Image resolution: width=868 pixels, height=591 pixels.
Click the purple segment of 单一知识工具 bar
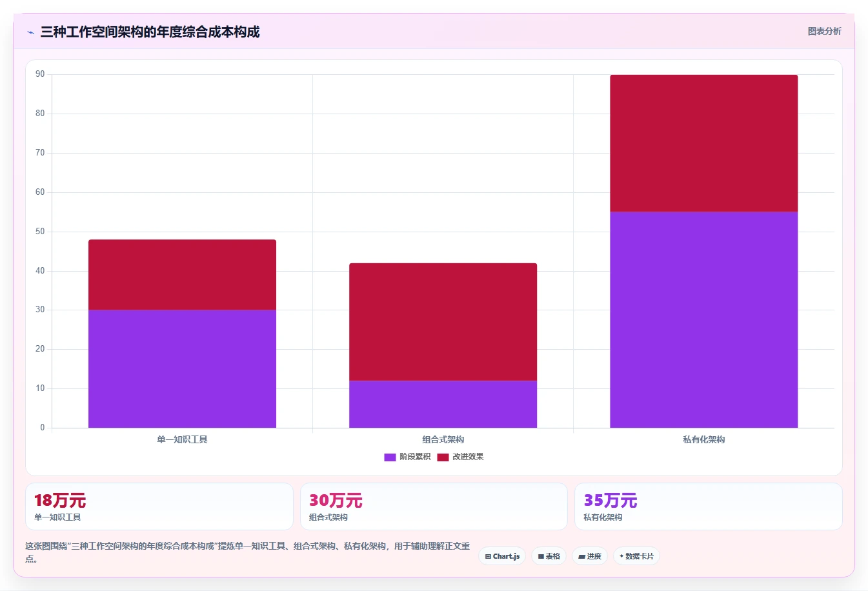click(x=182, y=369)
